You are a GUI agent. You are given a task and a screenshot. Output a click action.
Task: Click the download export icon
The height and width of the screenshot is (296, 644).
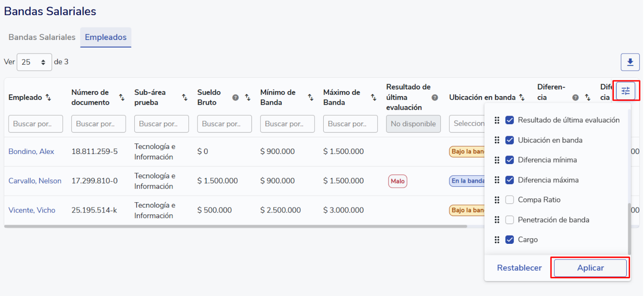[630, 62]
